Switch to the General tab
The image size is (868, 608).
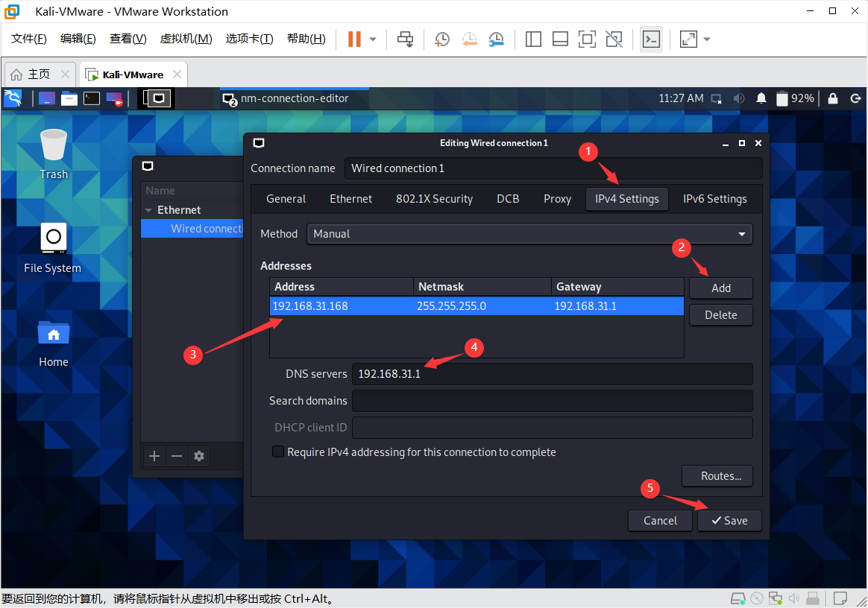coord(286,199)
